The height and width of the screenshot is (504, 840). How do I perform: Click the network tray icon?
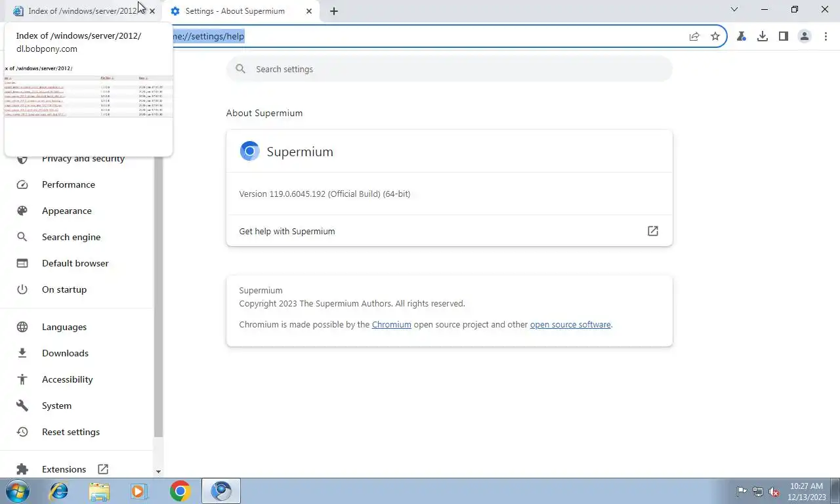(758, 492)
